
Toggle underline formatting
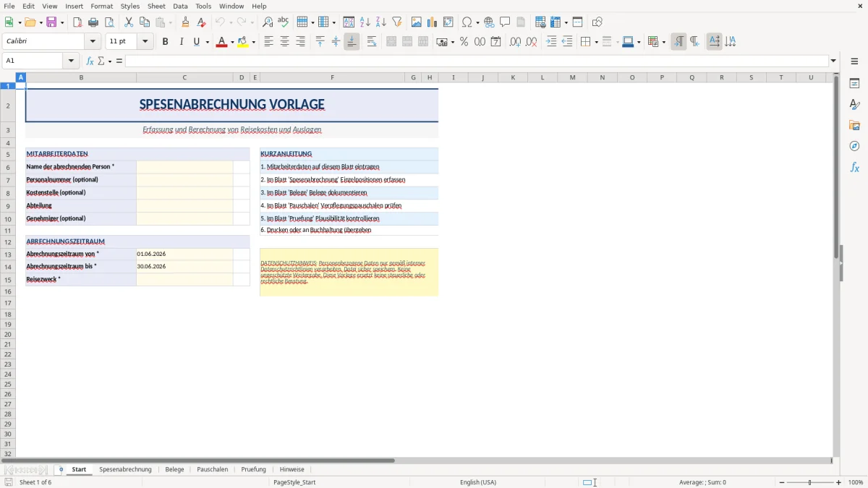pyautogui.click(x=196, y=42)
